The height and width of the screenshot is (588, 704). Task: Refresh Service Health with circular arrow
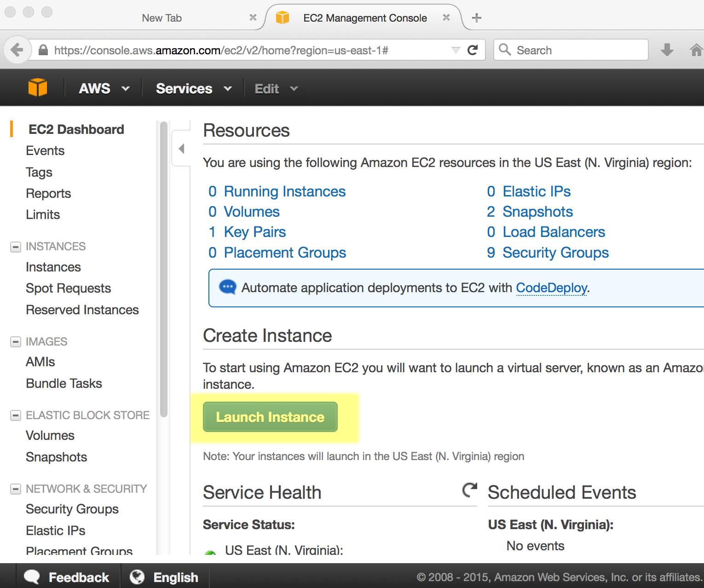(x=469, y=490)
